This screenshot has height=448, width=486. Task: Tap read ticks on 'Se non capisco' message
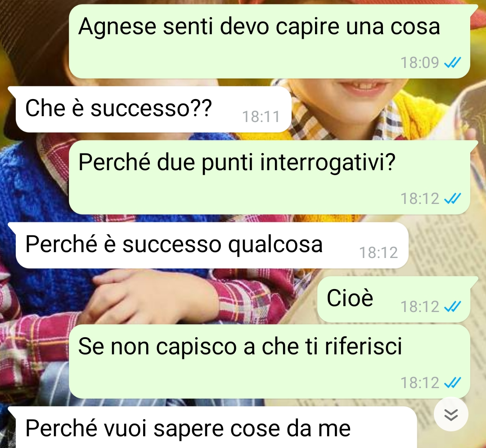coord(453,383)
